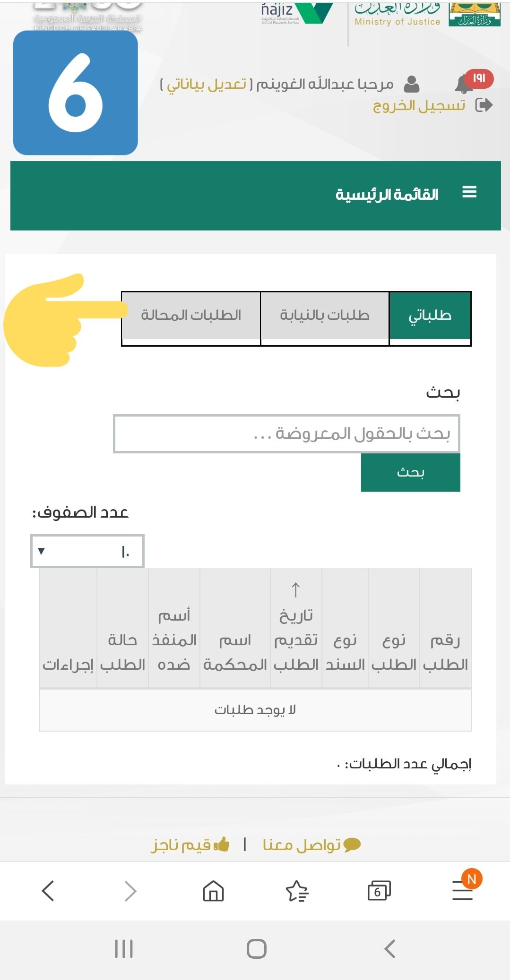Image resolution: width=510 pixels, height=980 pixels.
Task: Open the notifications bell icon
Action: pyautogui.click(x=464, y=85)
